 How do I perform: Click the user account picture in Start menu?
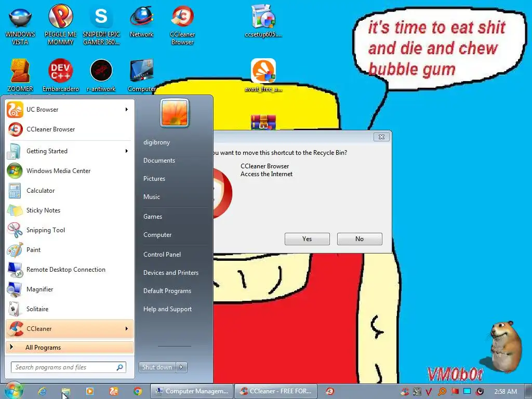pyautogui.click(x=175, y=113)
